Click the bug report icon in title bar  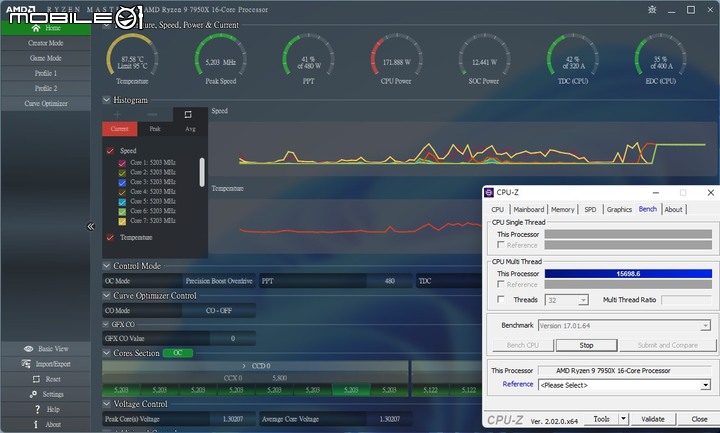[652, 10]
